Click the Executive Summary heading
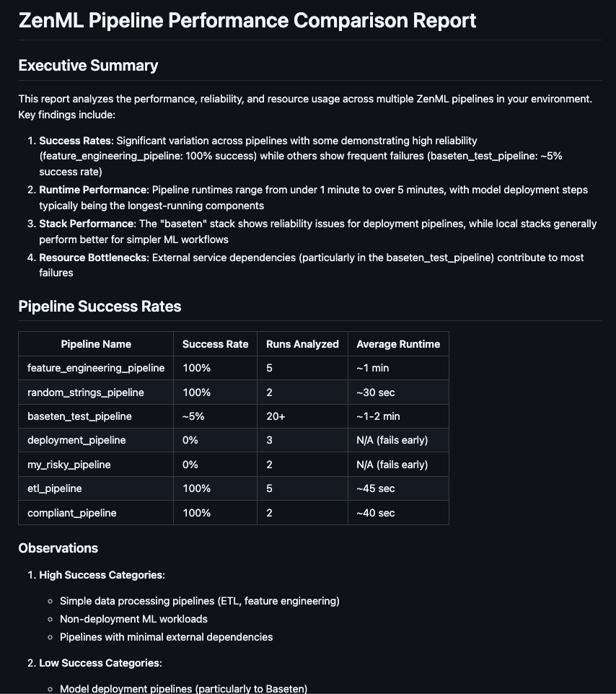Screen dimensions: 616x694 point(88,66)
